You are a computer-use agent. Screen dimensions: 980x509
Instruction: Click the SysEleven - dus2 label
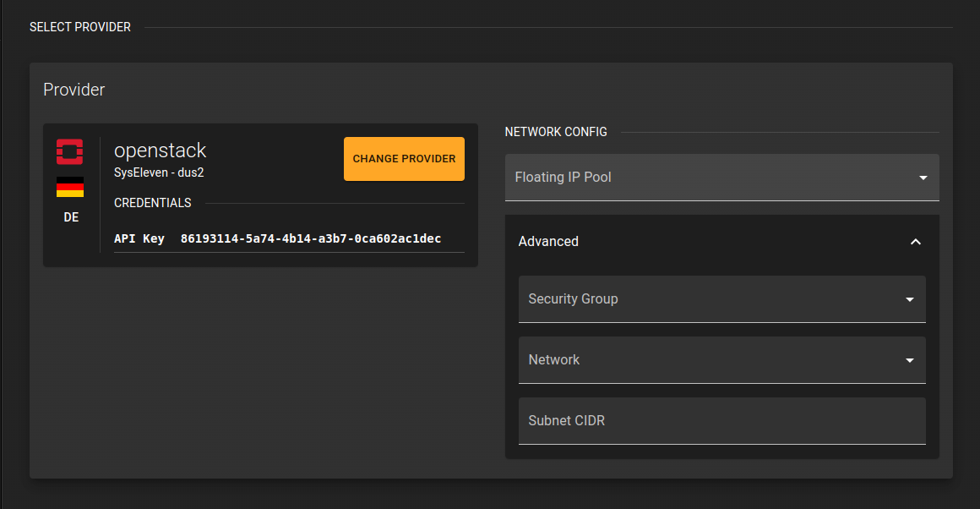159,172
